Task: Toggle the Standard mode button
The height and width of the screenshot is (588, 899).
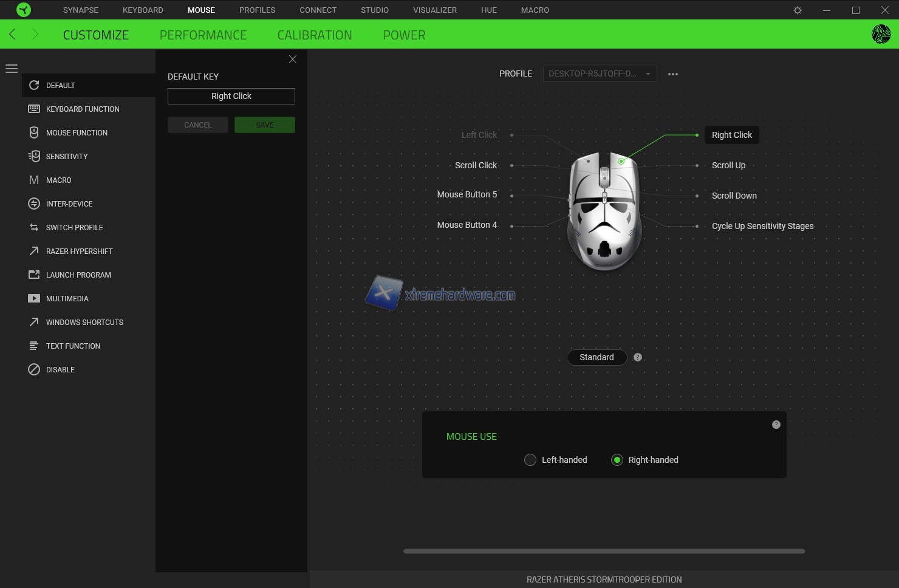Action: (x=596, y=357)
